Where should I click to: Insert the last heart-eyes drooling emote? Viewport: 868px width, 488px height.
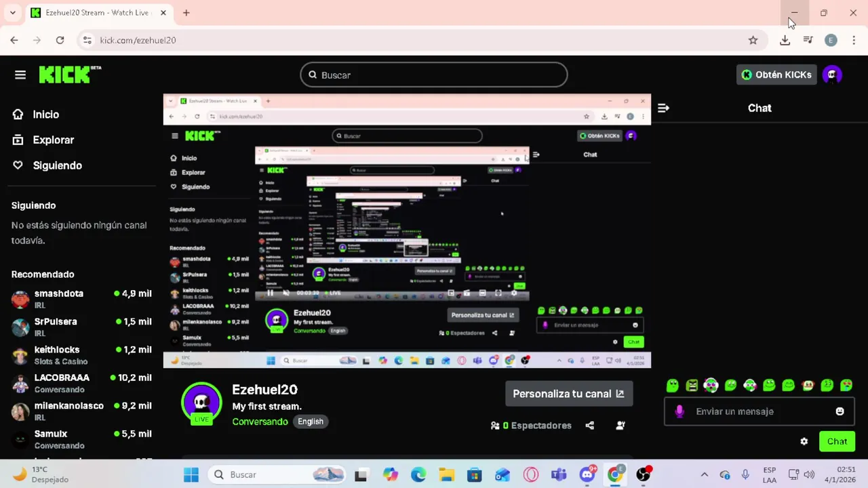pos(846,386)
